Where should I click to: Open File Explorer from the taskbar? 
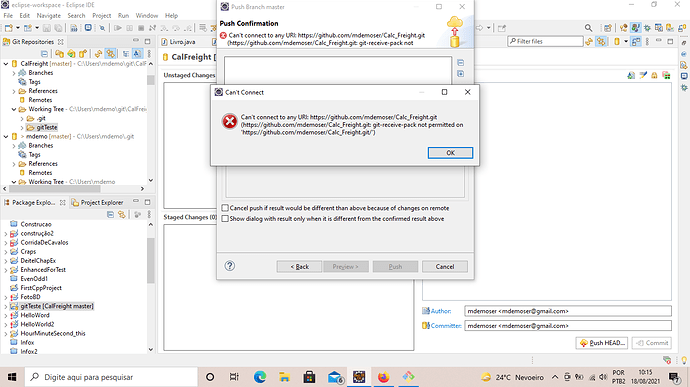click(x=284, y=377)
